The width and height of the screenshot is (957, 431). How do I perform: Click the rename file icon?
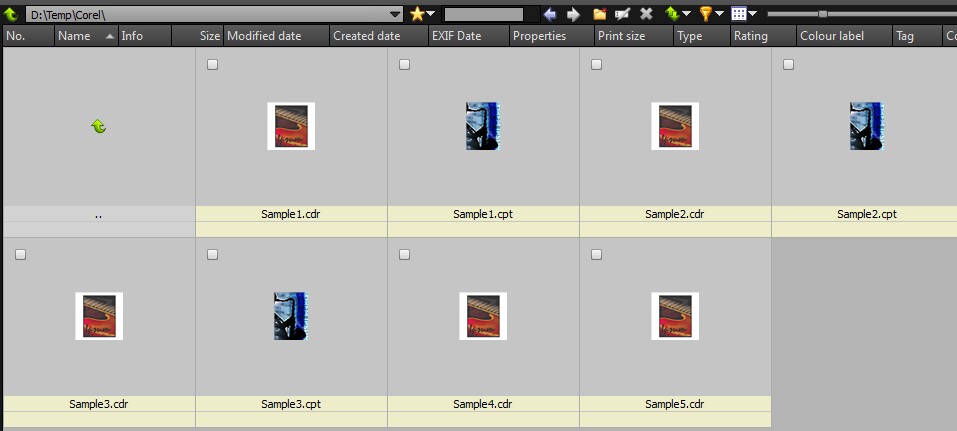tap(623, 14)
